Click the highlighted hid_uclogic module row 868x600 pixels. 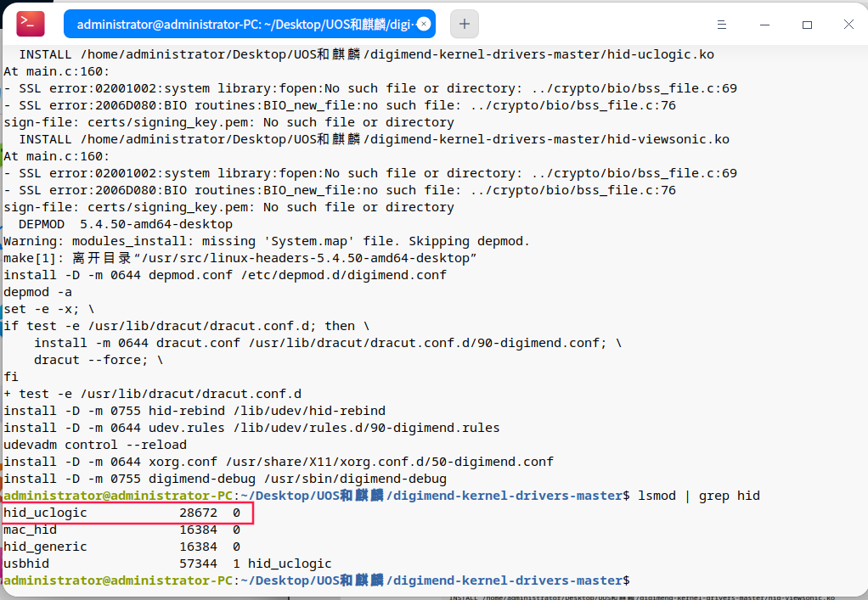(127, 513)
